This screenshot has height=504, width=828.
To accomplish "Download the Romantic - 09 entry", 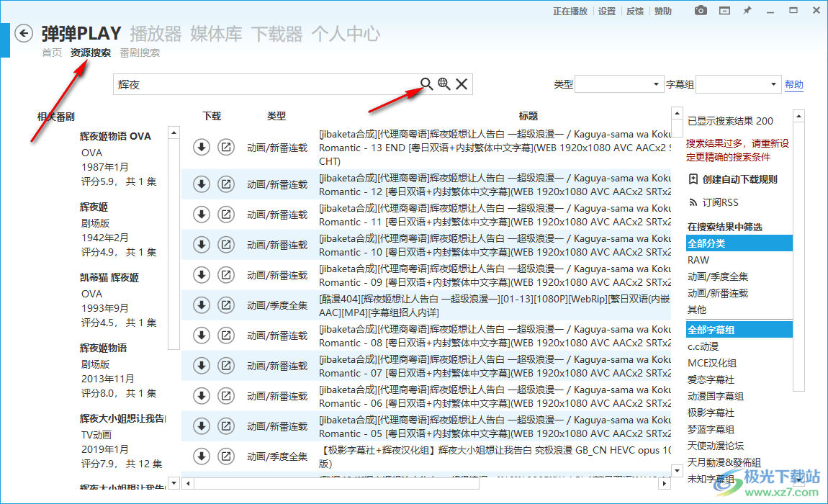I will [x=201, y=275].
